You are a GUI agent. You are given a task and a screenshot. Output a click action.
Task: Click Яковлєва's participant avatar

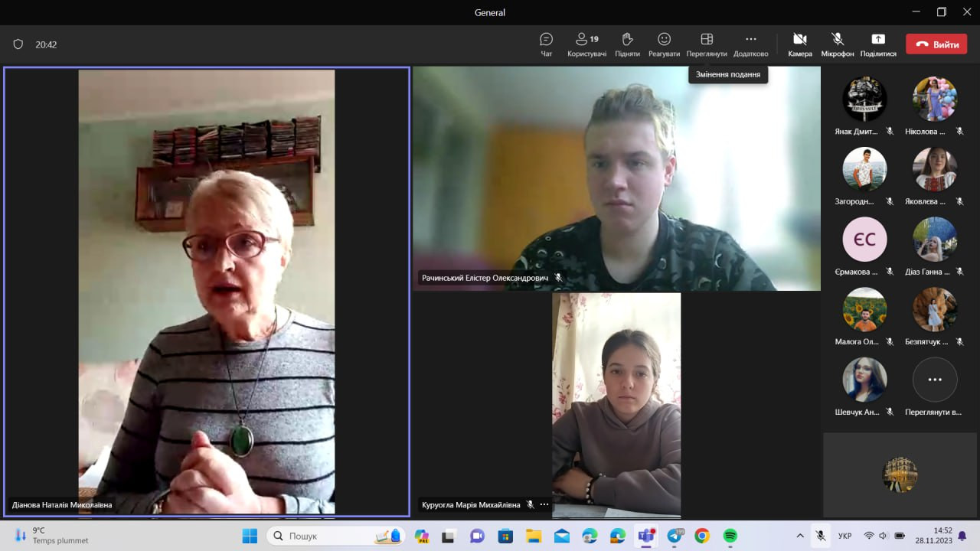935,169
